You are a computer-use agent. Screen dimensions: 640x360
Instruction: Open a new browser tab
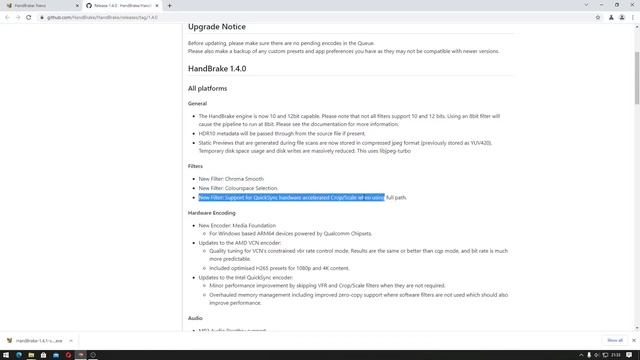169,6
